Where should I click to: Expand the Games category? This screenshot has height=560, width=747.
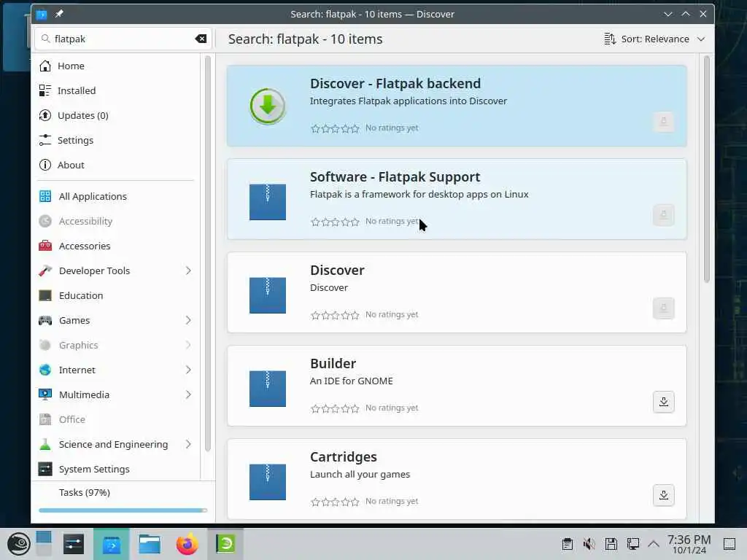188,320
